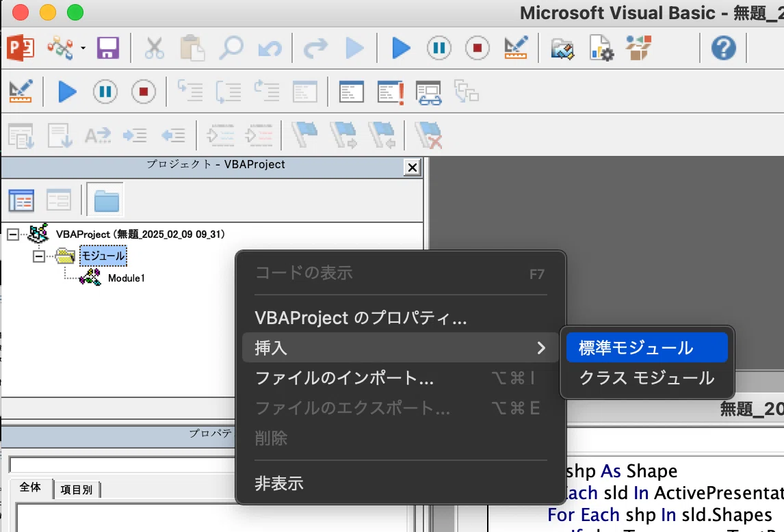Select VBAProject root tree item
The image size is (784, 532).
[140, 234]
